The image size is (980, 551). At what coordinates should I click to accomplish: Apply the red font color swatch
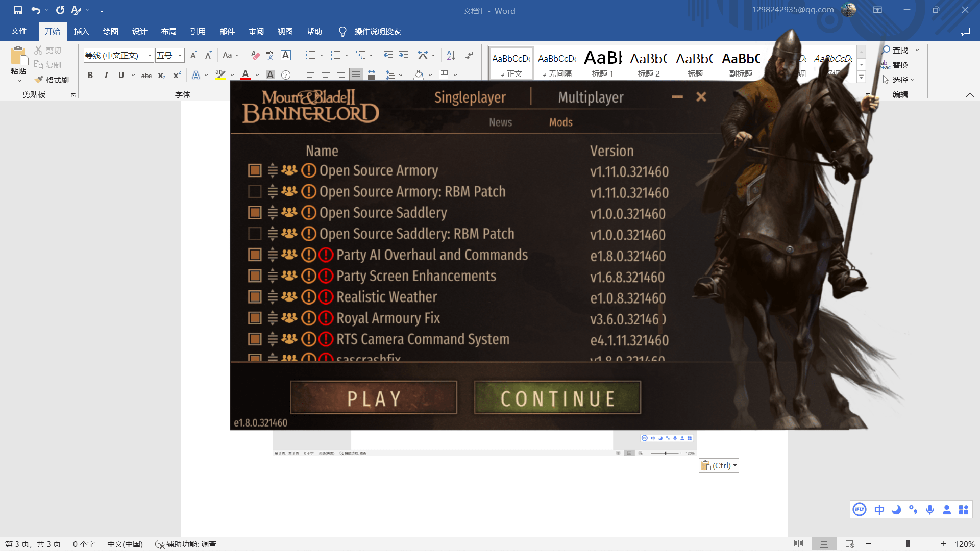click(246, 76)
